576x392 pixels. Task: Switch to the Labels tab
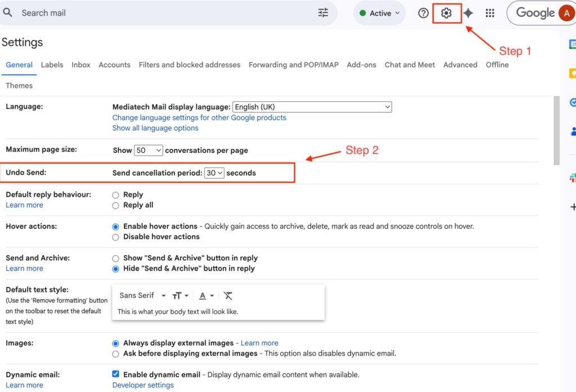[x=52, y=65]
